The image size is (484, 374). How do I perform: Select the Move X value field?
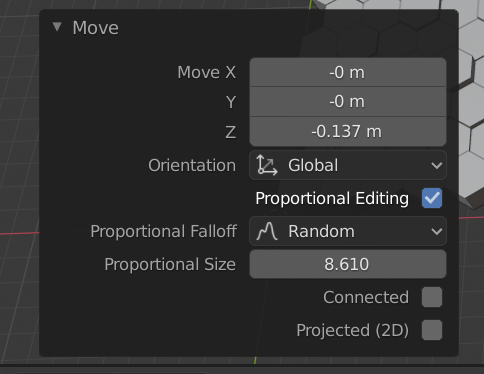[348, 72]
